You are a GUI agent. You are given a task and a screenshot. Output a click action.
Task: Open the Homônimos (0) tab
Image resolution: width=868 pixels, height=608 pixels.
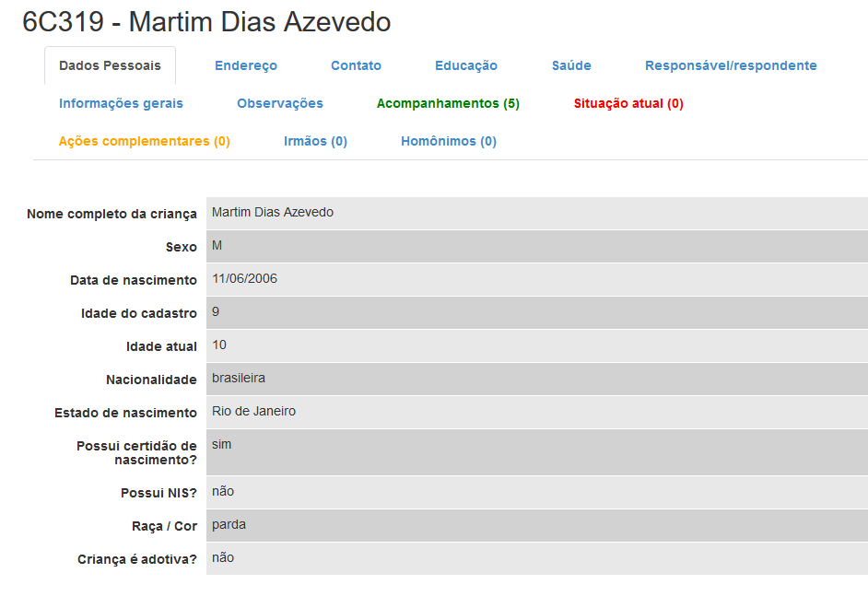[449, 141]
